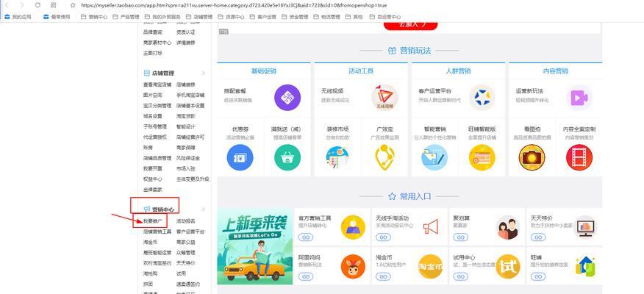The height and width of the screenshot is (294, 644).
Task: Open the 旺铺智能版 yellow icon
Action: click(x=482, y=157)
